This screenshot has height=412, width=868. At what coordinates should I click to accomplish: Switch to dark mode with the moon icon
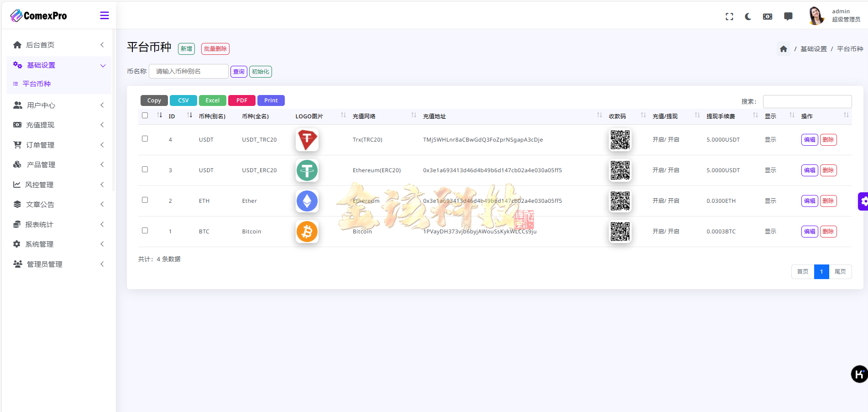tap(748, 16)
